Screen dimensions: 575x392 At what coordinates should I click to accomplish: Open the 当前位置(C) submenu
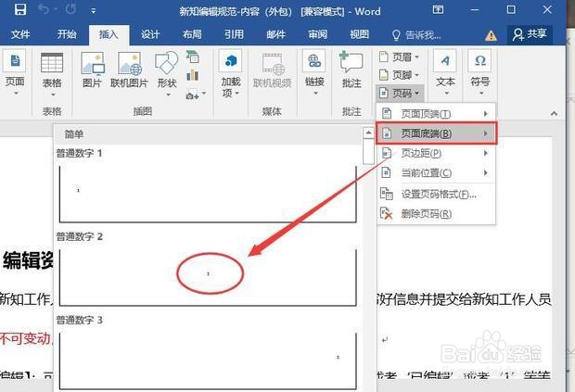(436, 172)
